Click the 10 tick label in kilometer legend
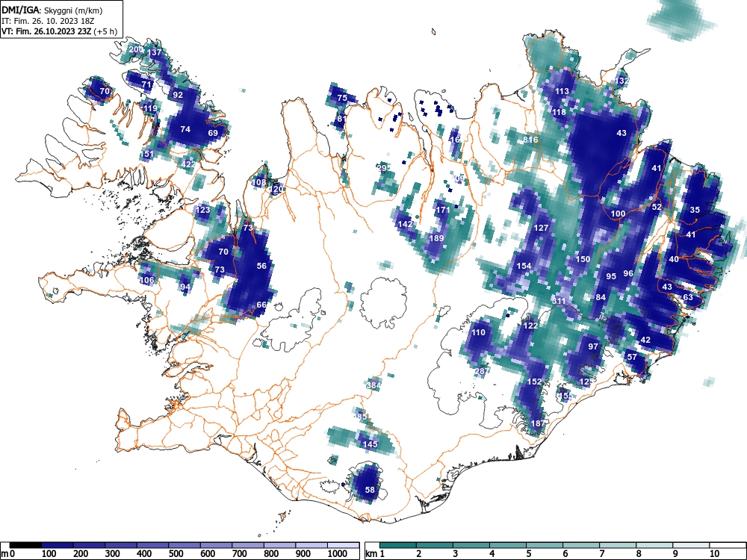This screenshot has height=560, width=747. click(714, 554)
